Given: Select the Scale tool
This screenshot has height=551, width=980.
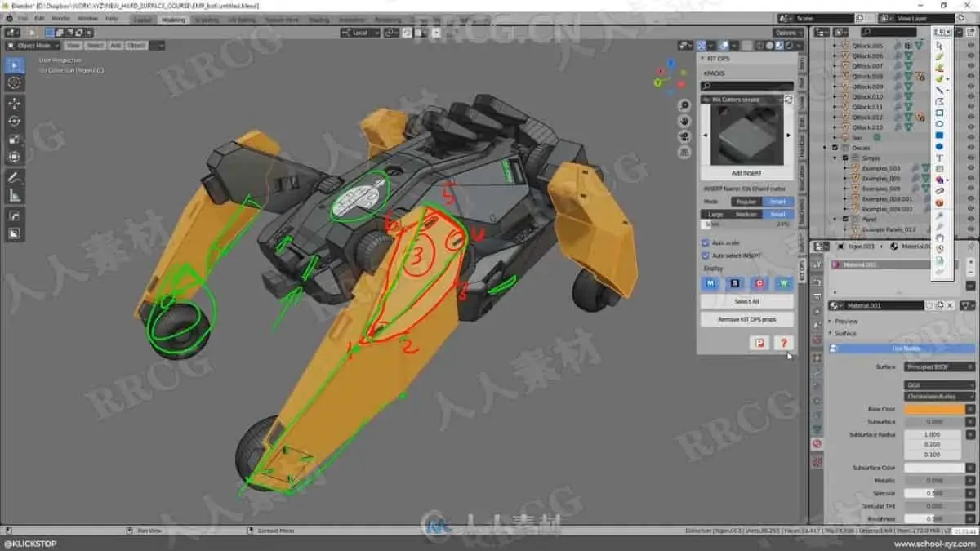Looking at the screenshot, I should pos(15,139).
